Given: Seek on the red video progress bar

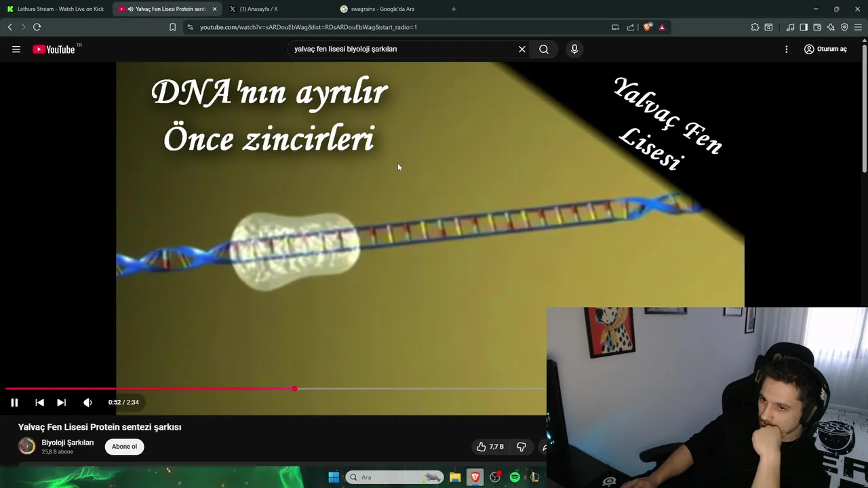Looking at the screenshot, I should pyautogui.click(x=149, y=389).
